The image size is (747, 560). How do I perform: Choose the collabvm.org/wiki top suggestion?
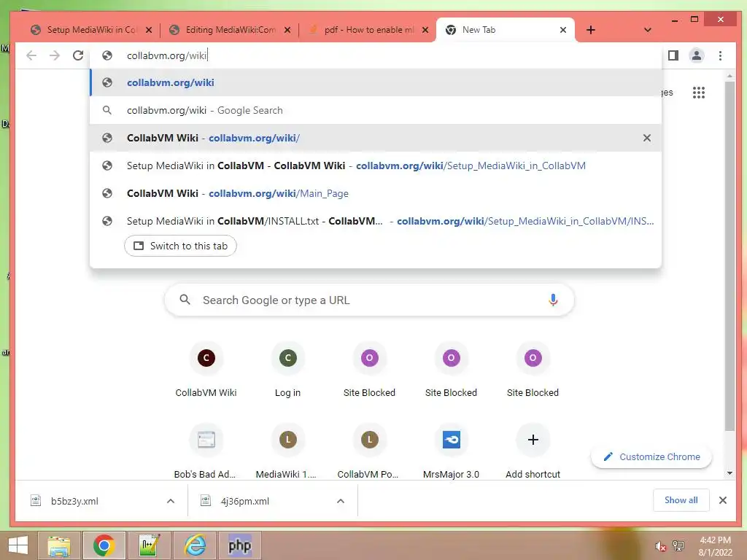coord(376,82)
